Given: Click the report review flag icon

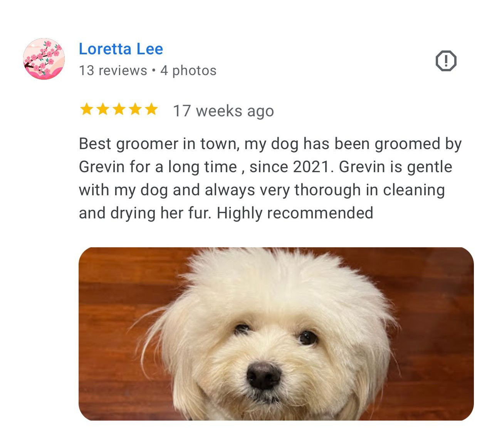Looking at the screenshot, I should (446, 61).
